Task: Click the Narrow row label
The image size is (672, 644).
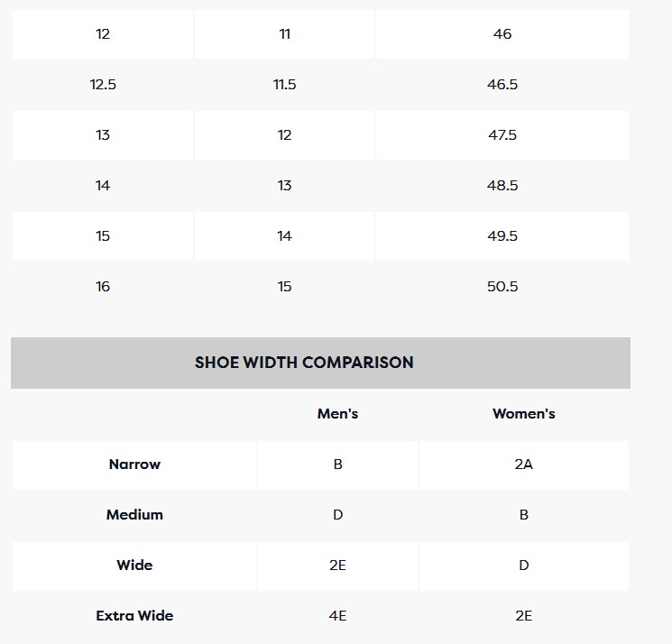Action: (x=134, y=465)
